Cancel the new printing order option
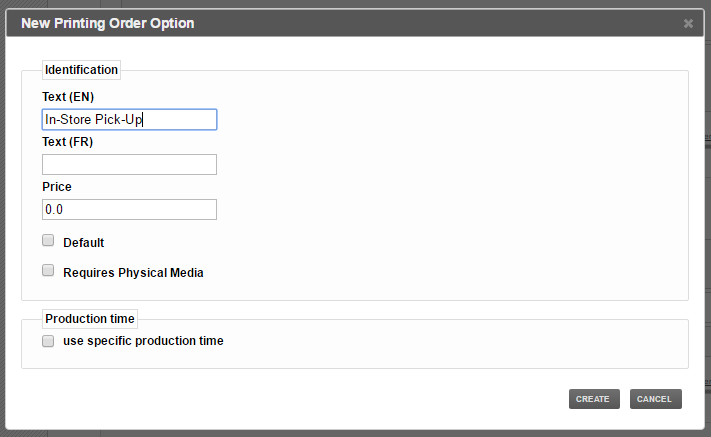 [x=655, y=399]
